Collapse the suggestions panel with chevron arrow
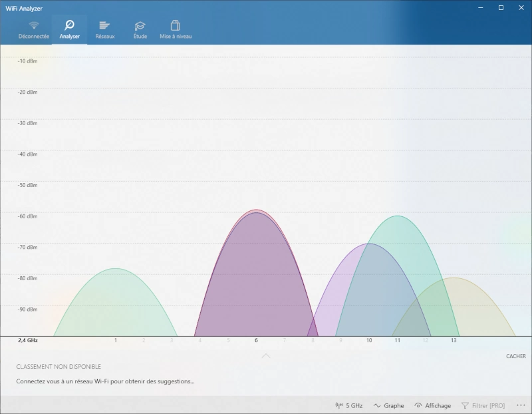Image resolution: width=532 pixels, height=414 pixels. pos(266,356)
